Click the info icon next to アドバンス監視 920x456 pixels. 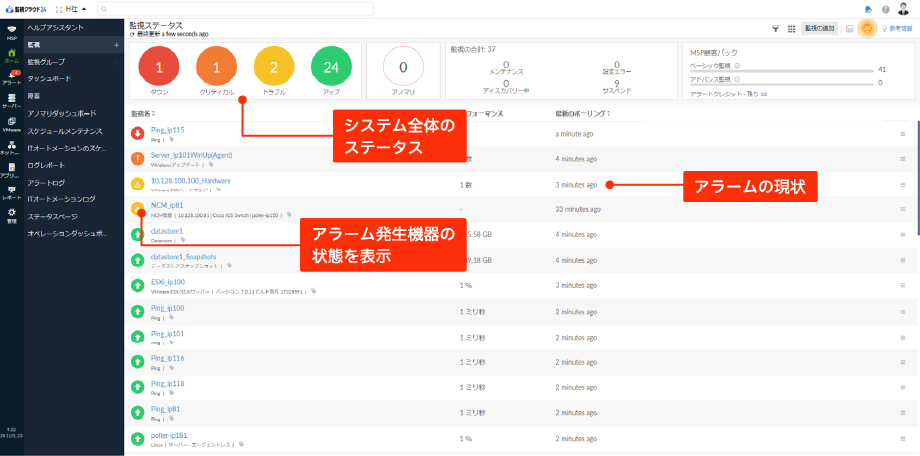point(737,79)
